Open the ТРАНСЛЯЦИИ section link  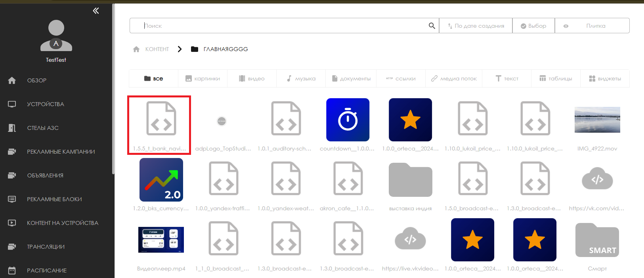coord(46,247)
